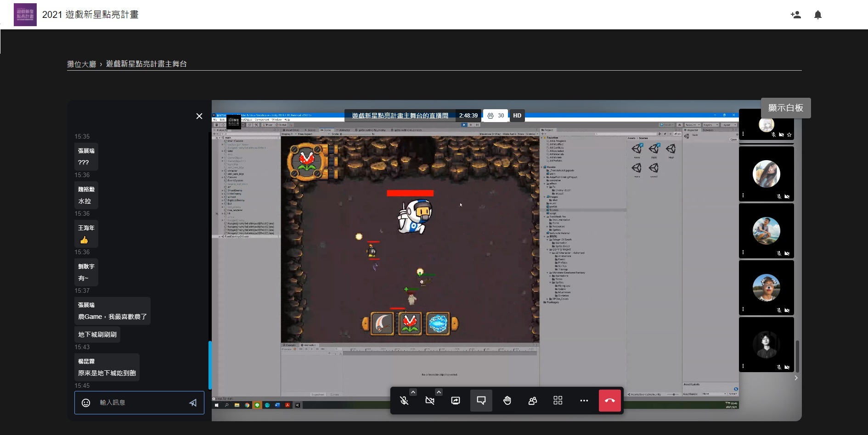Image resolution: width=868 pixels, height=435 pixels.
Task: Open the notifications bell
Action: (818, 15)
